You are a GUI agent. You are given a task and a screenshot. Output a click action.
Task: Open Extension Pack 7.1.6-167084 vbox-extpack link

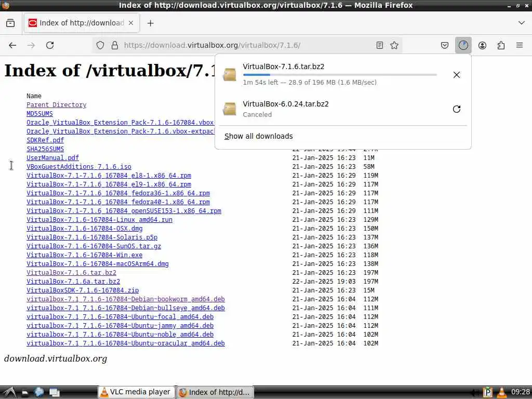click(x=121, y=123)
